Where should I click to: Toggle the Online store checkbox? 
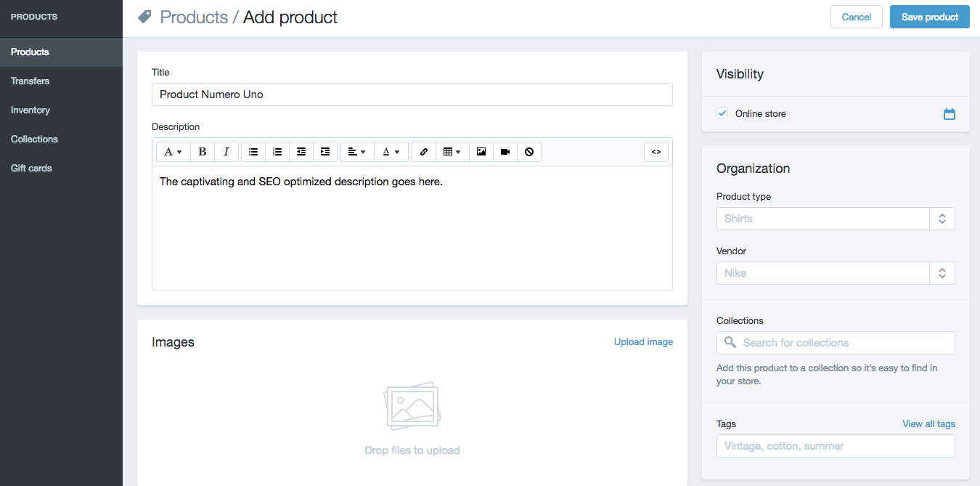[x=722, y=113]
